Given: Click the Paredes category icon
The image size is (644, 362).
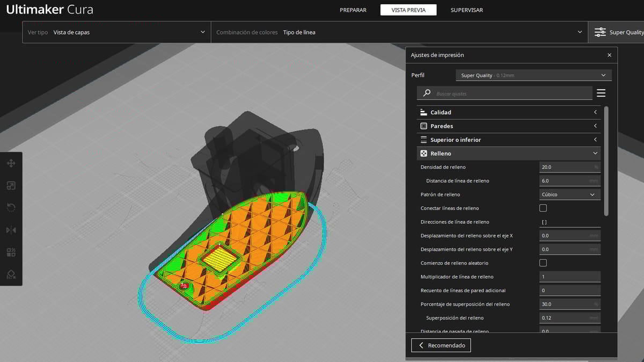Looking at the screenshot, I should pyautogui.click(x=423, y=126).
